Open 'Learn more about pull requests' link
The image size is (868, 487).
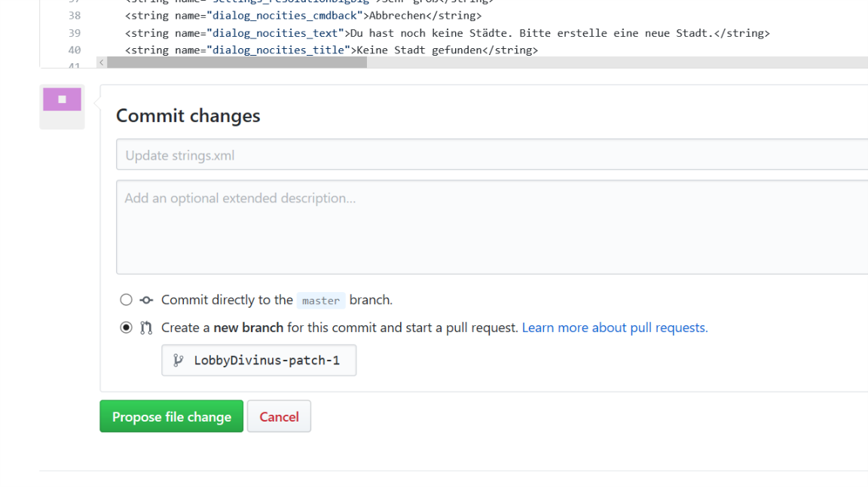(615, 327)
